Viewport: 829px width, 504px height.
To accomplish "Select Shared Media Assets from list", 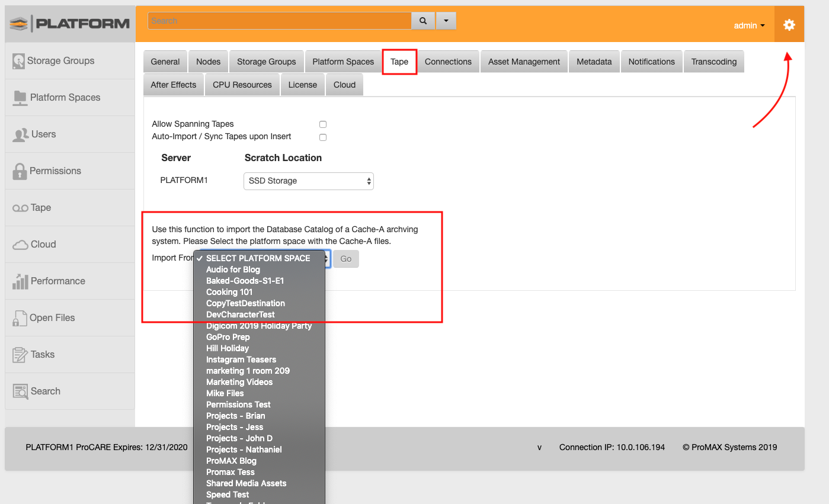I will (260, 483).
